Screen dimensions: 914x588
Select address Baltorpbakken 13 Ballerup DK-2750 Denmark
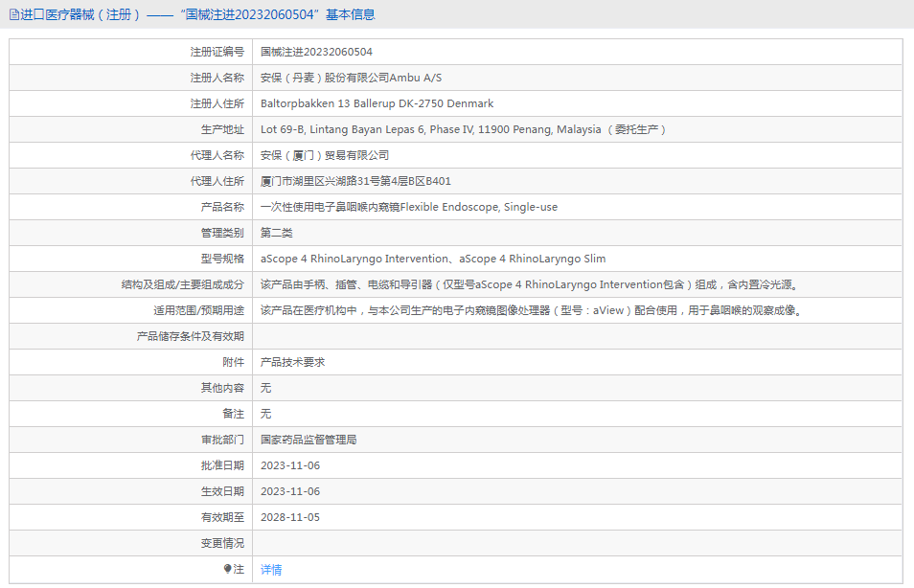point(377,103)
